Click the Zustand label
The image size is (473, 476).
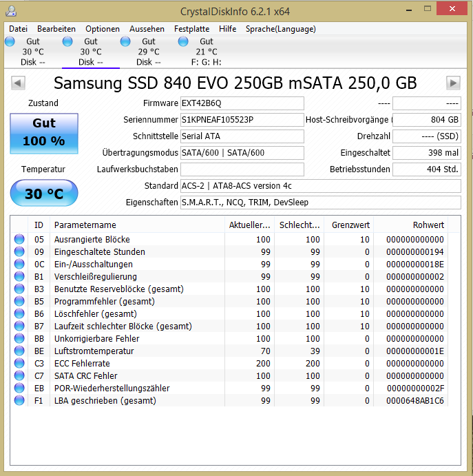(x=43, y=103)
